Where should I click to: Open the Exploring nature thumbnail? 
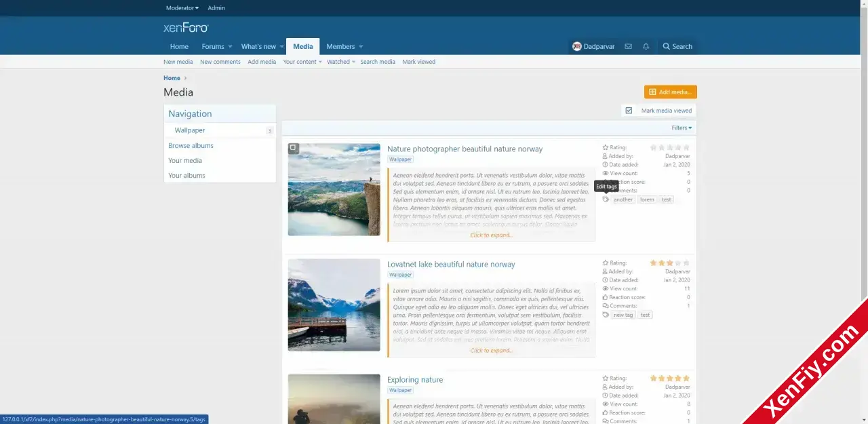tap(334, 399)
